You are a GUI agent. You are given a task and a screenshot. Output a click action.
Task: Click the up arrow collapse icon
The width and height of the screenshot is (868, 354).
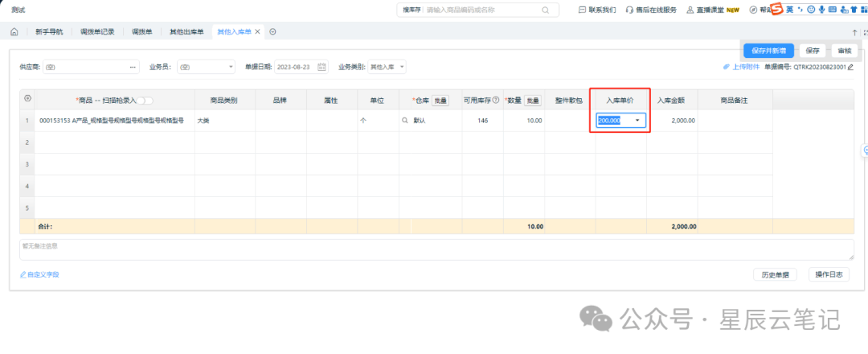tap(854, 32)
